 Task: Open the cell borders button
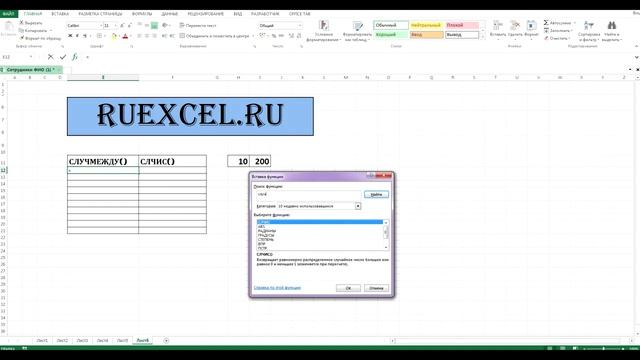(x=99, y=36)
